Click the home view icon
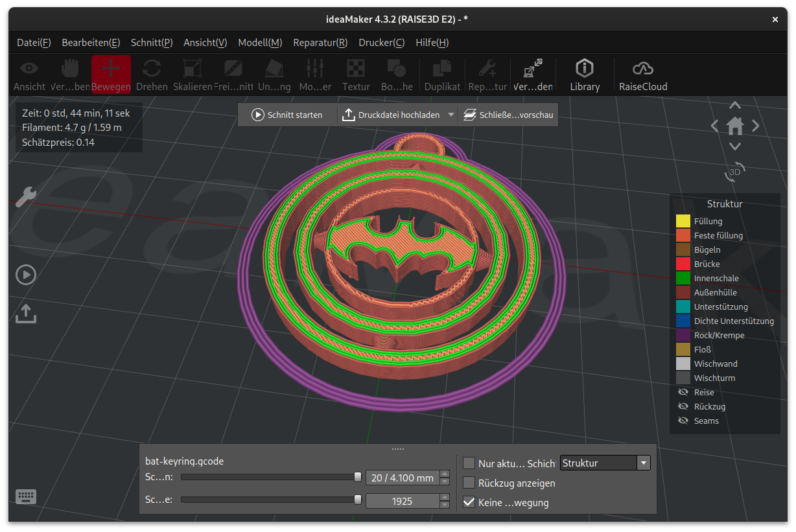This screenshot has height=532, width=796. click(734, 126)
